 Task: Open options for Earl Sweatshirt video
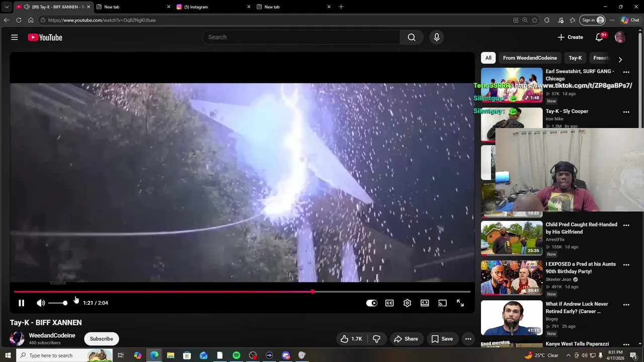pyautogui.click(x=626, y=72)
